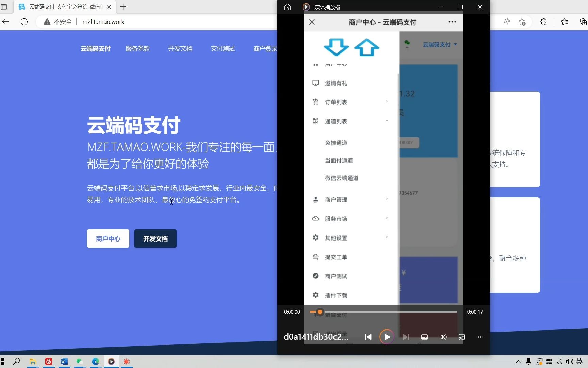Play the video in media player
The image size is (588, 368).
tap(387, 337)
